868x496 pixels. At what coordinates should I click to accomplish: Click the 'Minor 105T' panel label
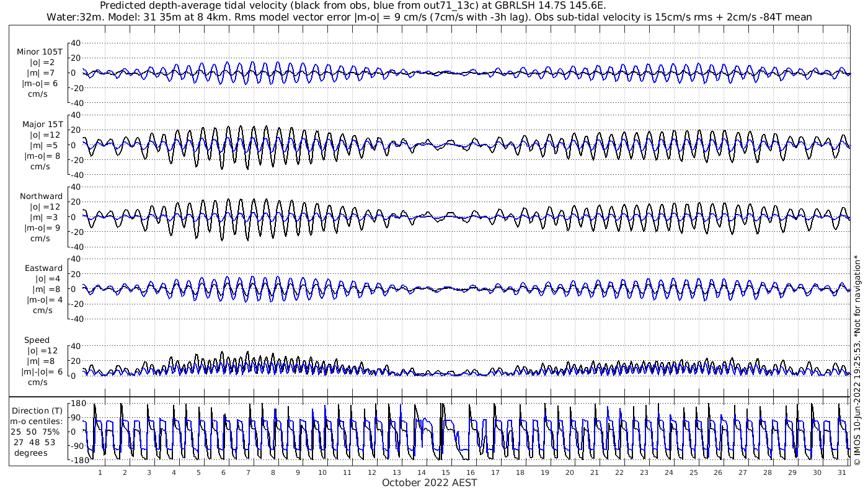click(40, 52)
